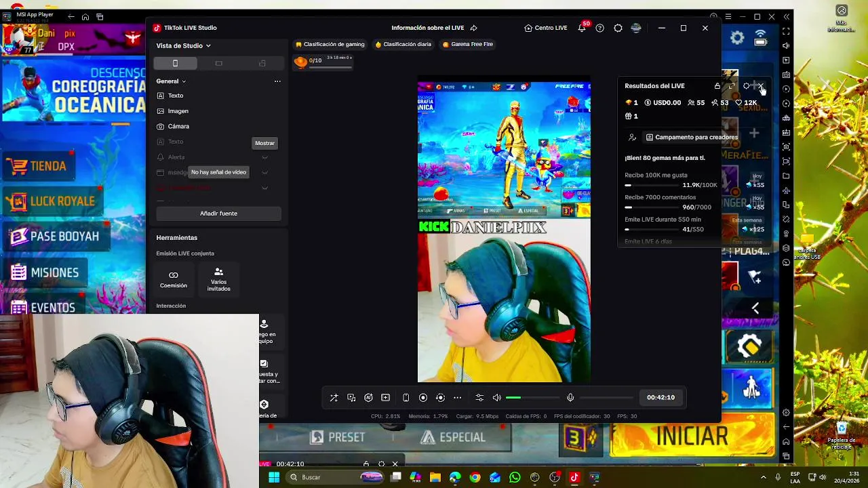Click the USD0.00 earnings value
This screenshot has height=488, width=868.
663,103
